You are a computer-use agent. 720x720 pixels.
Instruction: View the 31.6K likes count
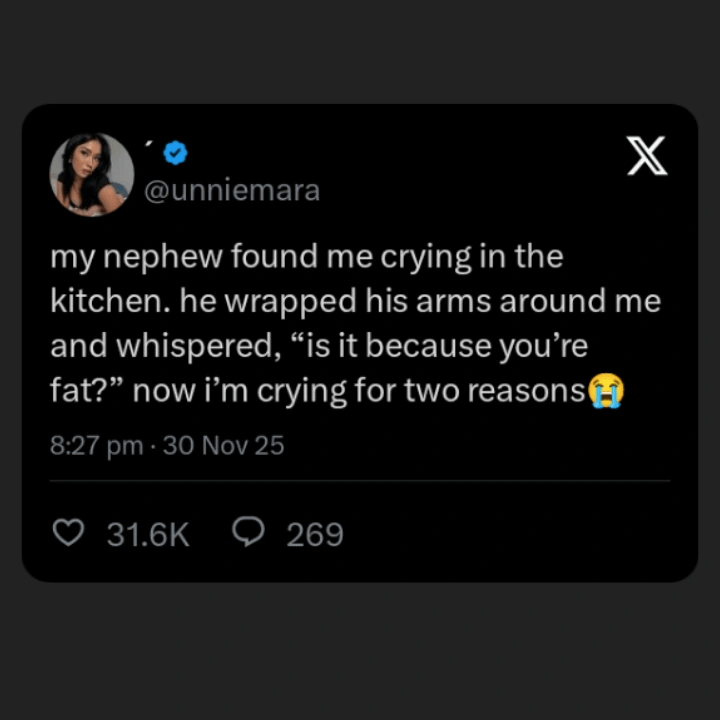(148, 535)
